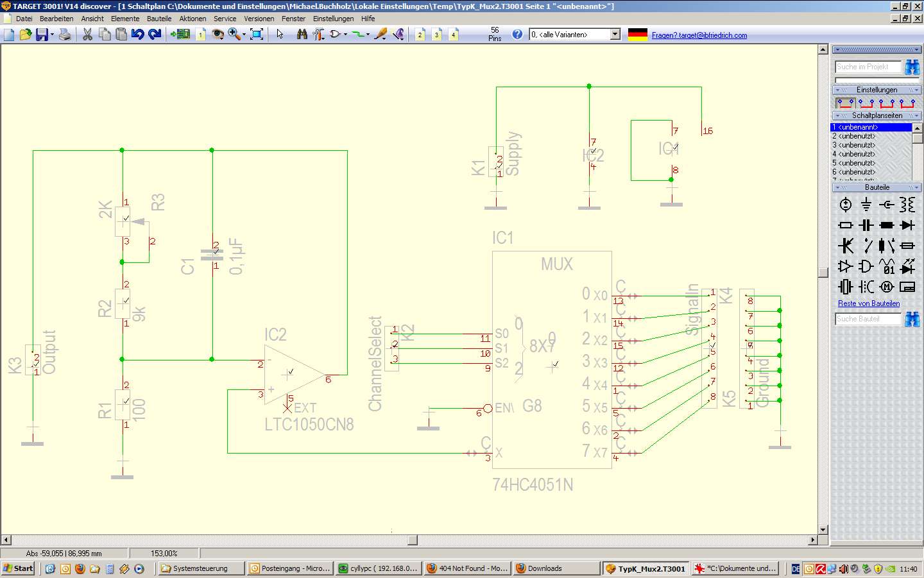The width and height of the screenshot is (924, 578).
Task: Click the horizontal scrollbar thumb below canvas
Action: [413, 540]
